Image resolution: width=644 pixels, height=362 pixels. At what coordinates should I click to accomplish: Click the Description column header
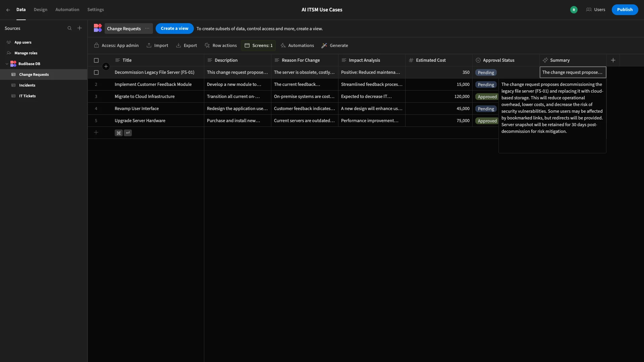point(237,60)
